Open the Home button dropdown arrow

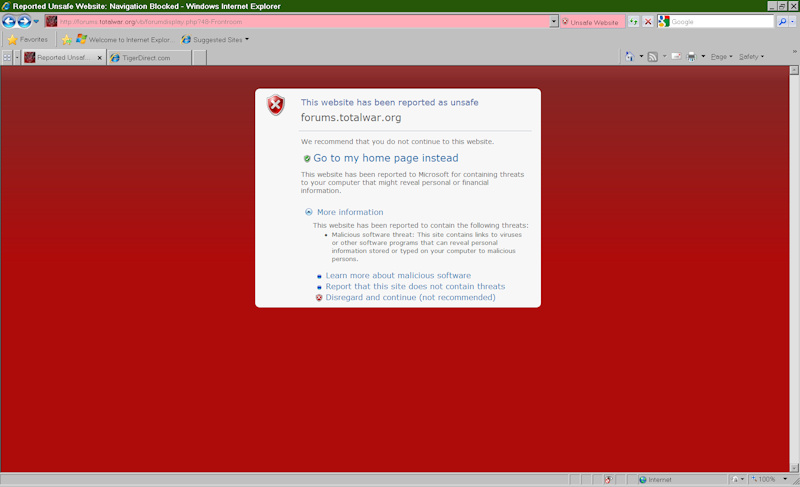[641, 57]
